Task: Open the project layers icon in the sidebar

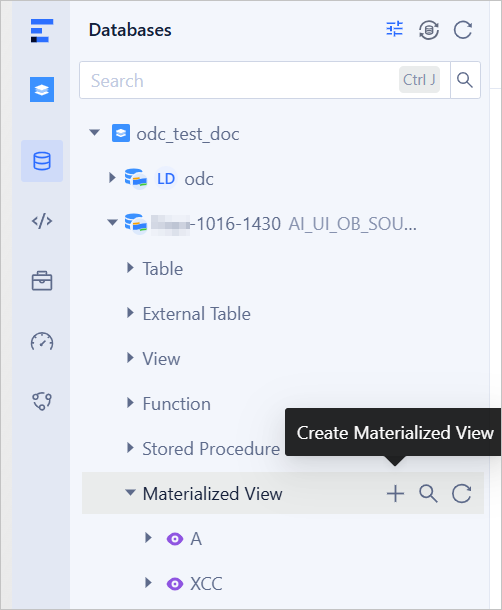Action: (x=42, y=89)
